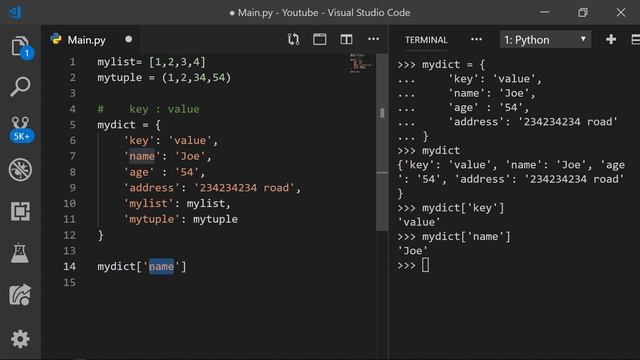Screen dimensions: 640x360
Task: Click the 'age' : '54' entry in editor
Action: point(164,172)
